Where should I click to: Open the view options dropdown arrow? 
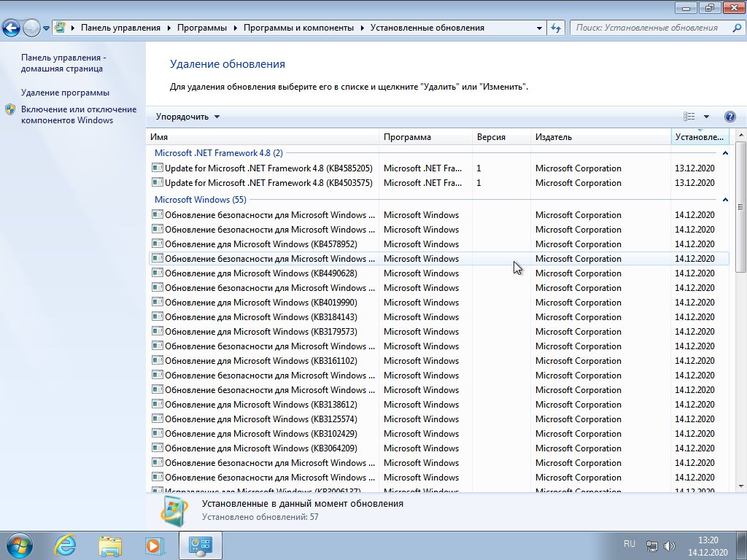(706, 117)
